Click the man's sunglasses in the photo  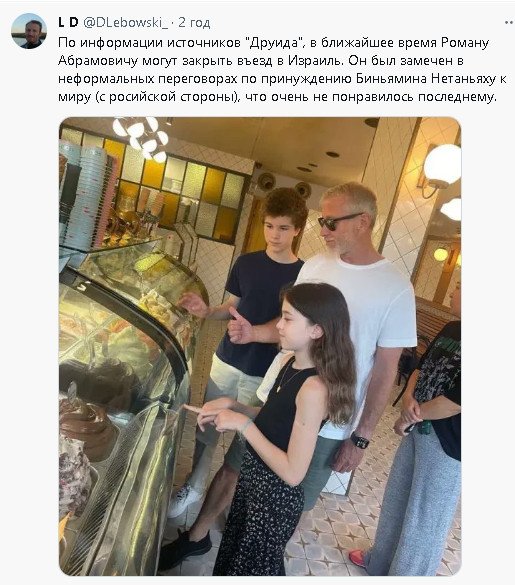click(338, 220)
